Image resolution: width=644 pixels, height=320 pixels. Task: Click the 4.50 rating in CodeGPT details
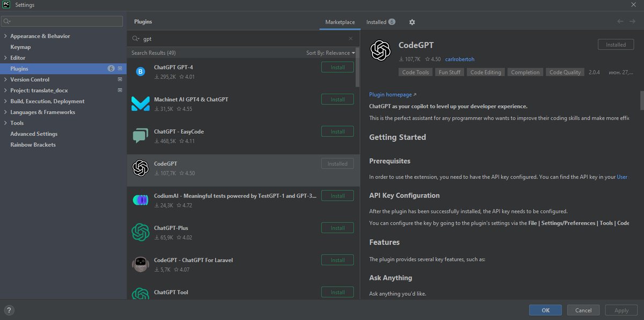tap(433, 59)
